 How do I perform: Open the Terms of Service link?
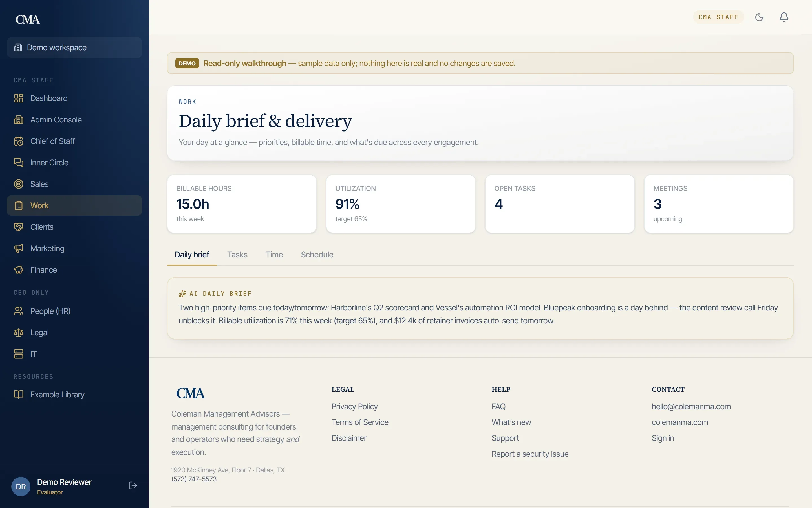[360, 422]
